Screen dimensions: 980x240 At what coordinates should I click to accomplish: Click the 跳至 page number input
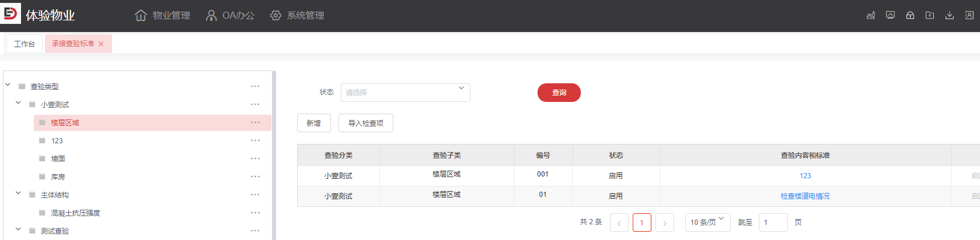[x=773, y=222]
